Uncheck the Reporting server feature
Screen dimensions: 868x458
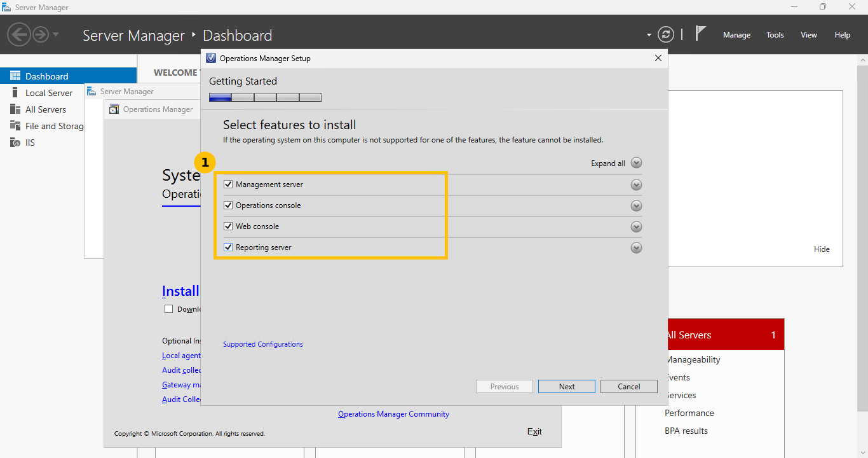(229, 247)
